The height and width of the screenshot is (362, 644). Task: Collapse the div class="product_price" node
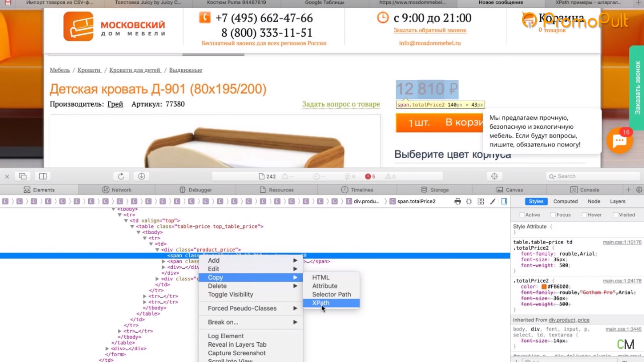coord(157,250)
